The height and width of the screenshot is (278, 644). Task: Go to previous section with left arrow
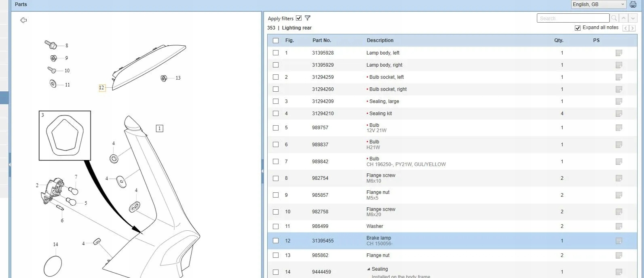[626, 28]
